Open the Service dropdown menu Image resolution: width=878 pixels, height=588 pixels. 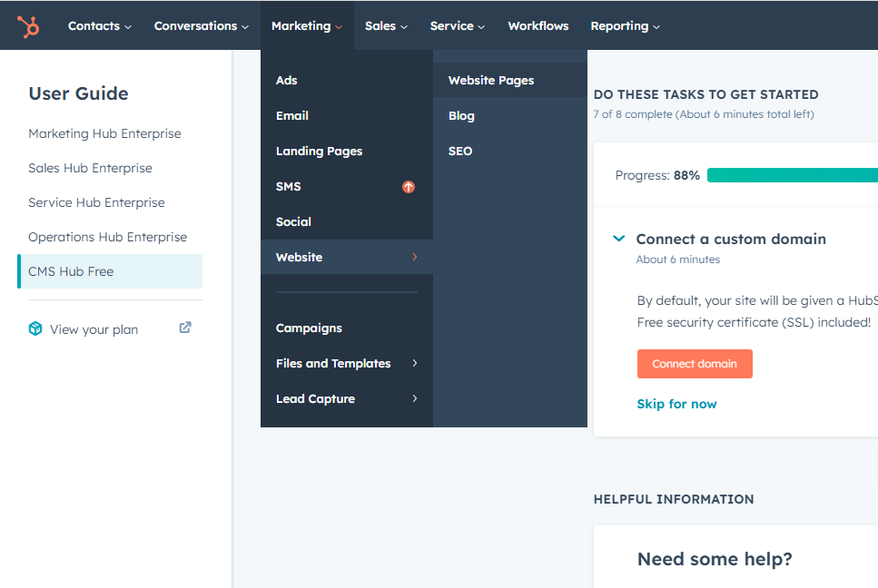point(458,26)
